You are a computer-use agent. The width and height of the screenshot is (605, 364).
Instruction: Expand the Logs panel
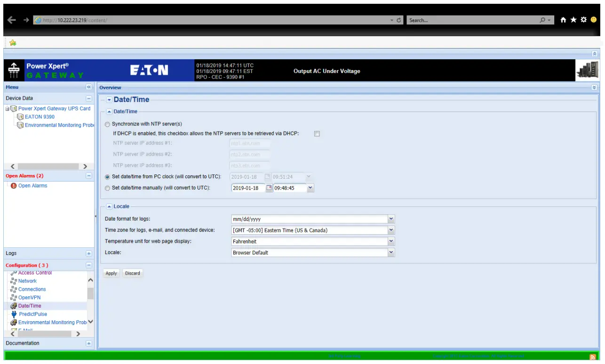point(88,253)
